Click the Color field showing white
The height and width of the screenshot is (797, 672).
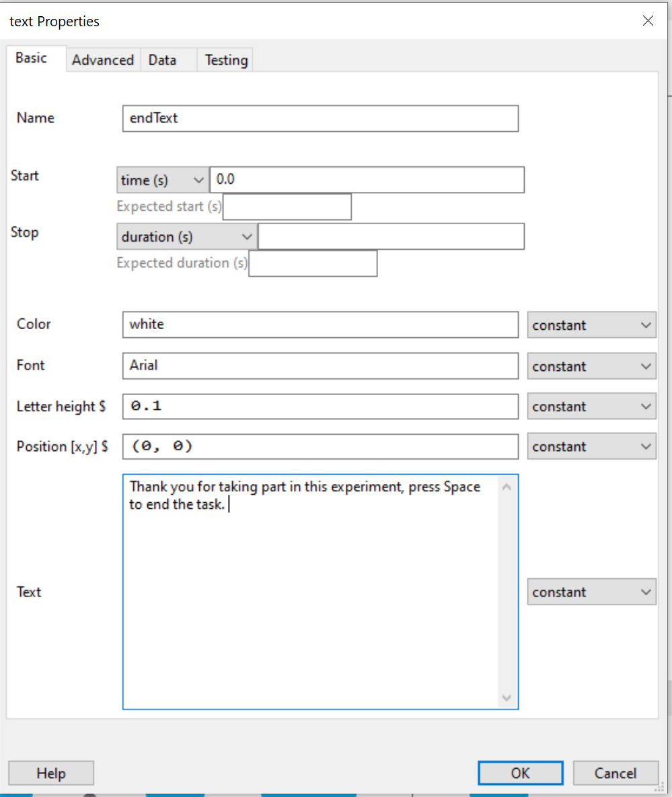[320, 324]
